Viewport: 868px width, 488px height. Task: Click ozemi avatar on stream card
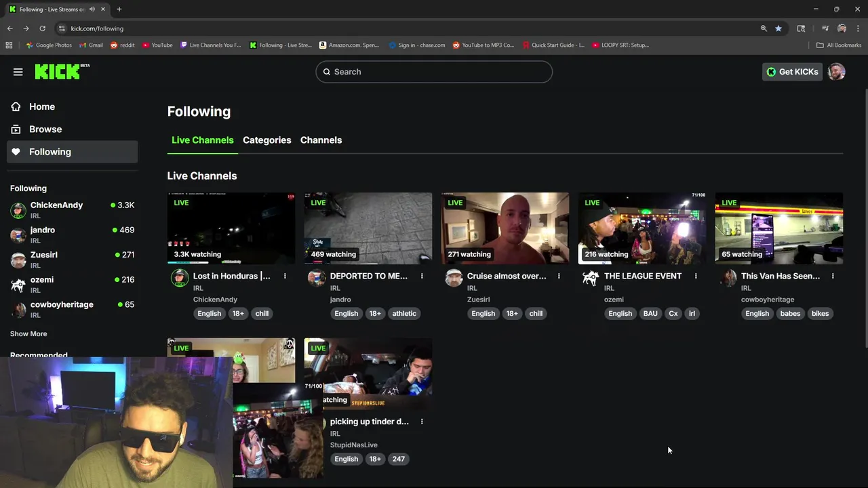(x=591, y=278)
